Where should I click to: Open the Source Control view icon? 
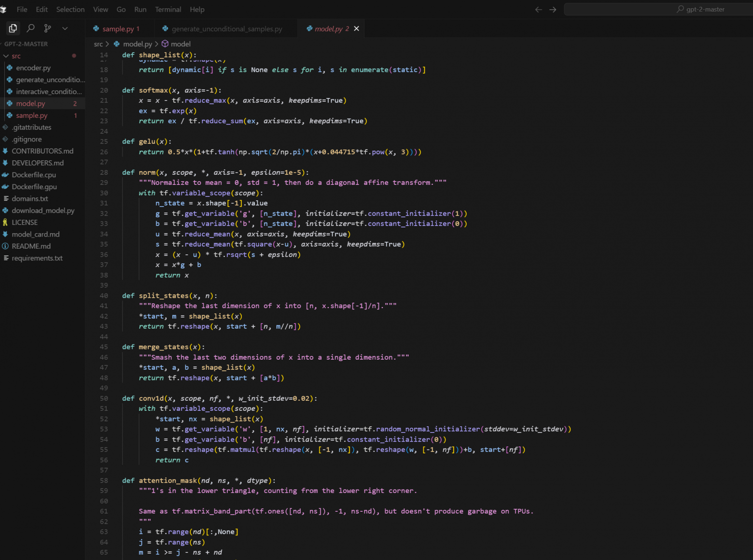[x=47, y=28]
